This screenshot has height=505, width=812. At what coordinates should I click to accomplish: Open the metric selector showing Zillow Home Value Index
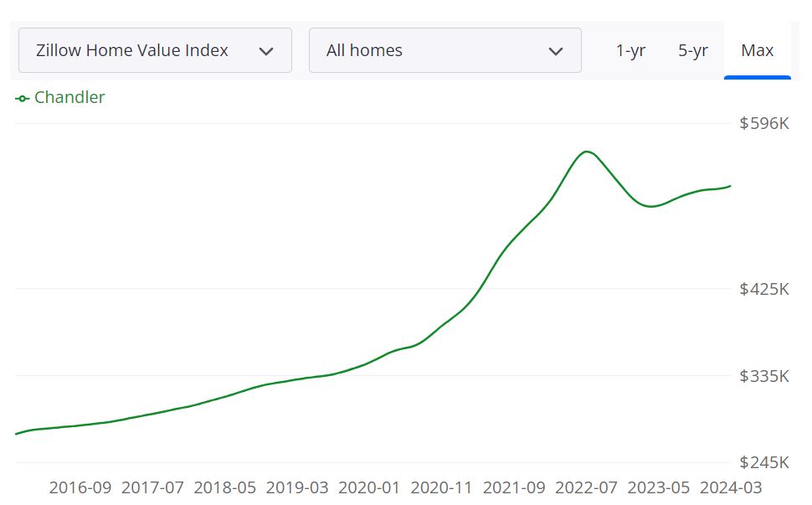(x=155, y=50)
